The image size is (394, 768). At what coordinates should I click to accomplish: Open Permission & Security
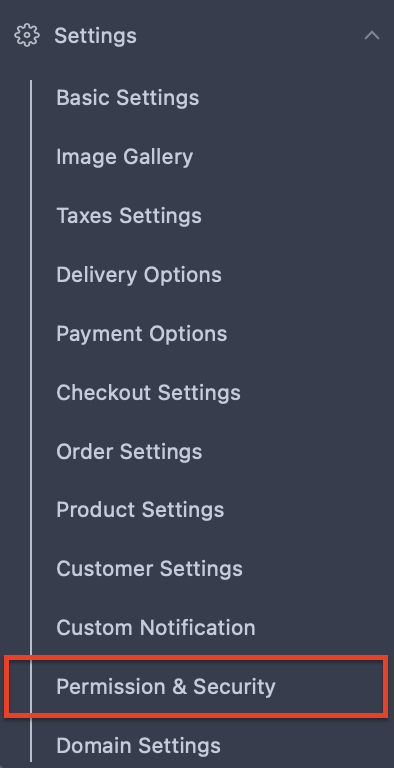point(166,686)
